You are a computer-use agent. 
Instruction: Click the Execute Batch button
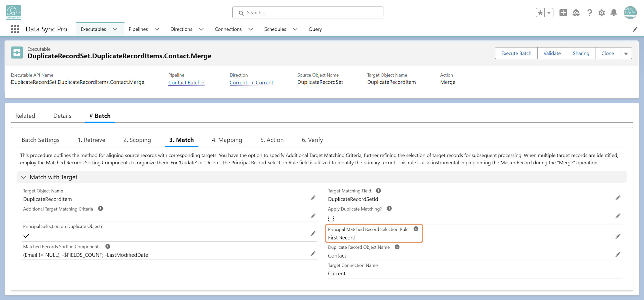click(516, 53)
